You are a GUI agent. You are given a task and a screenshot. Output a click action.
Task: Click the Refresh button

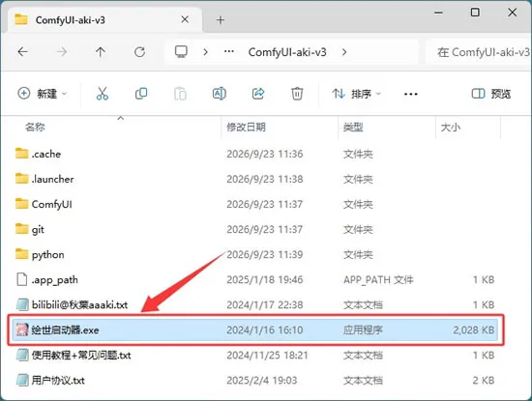(x=140, y=52)
